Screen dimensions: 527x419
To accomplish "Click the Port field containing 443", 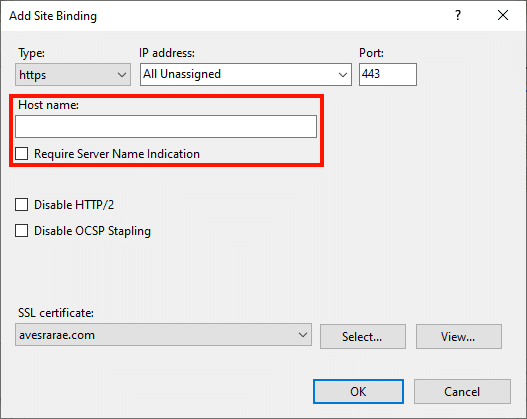I will pos(388,74).
